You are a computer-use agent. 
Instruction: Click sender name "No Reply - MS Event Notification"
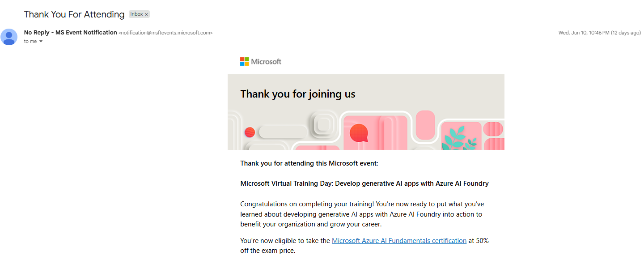pyautogui.click(x=71, y=33)
